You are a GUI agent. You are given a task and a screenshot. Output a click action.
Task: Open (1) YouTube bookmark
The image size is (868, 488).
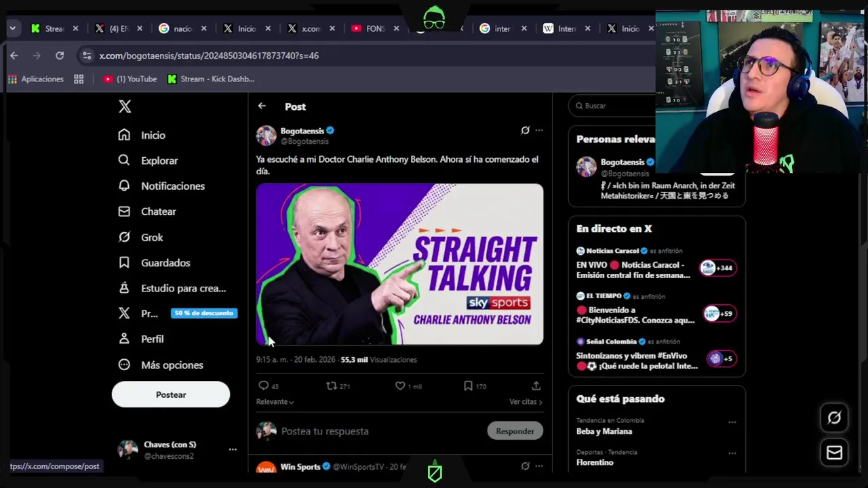[x=130, y=79]
